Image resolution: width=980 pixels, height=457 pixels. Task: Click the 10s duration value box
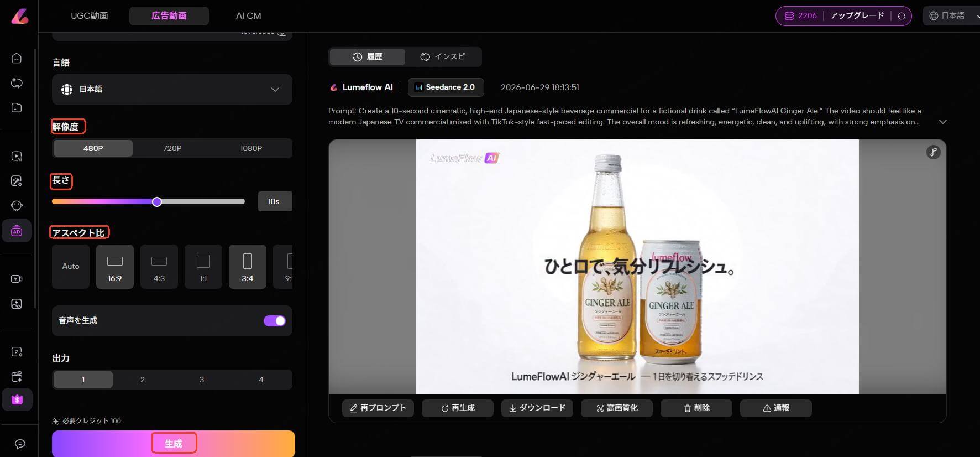click(x=275, y=202)
